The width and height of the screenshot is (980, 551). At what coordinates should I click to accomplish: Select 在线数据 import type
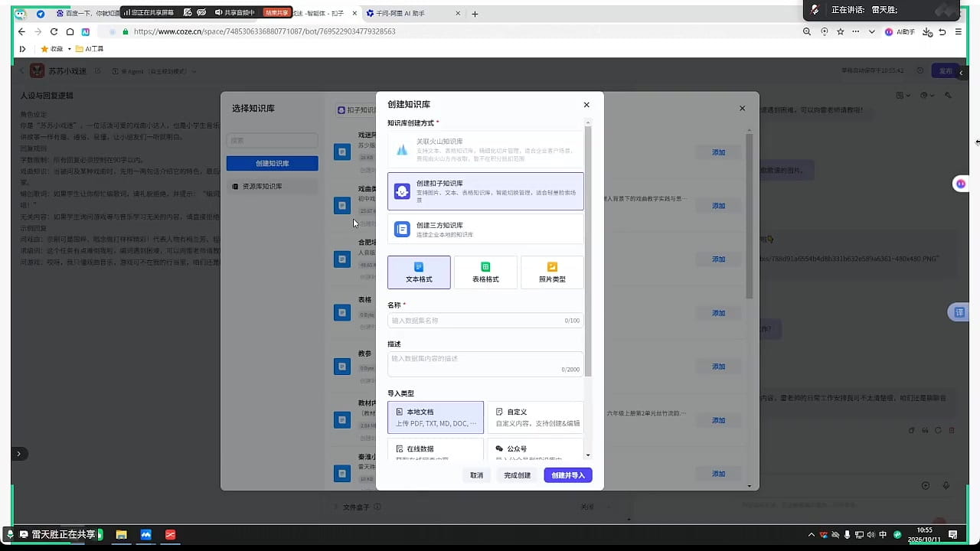coord(436,449)
